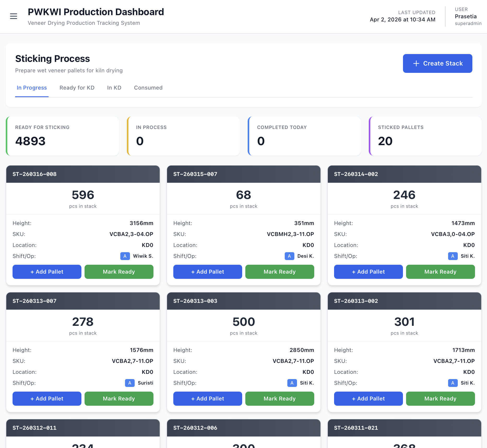Select the In Progress tab
487x448 pixels.
click(x=32, y=88)
